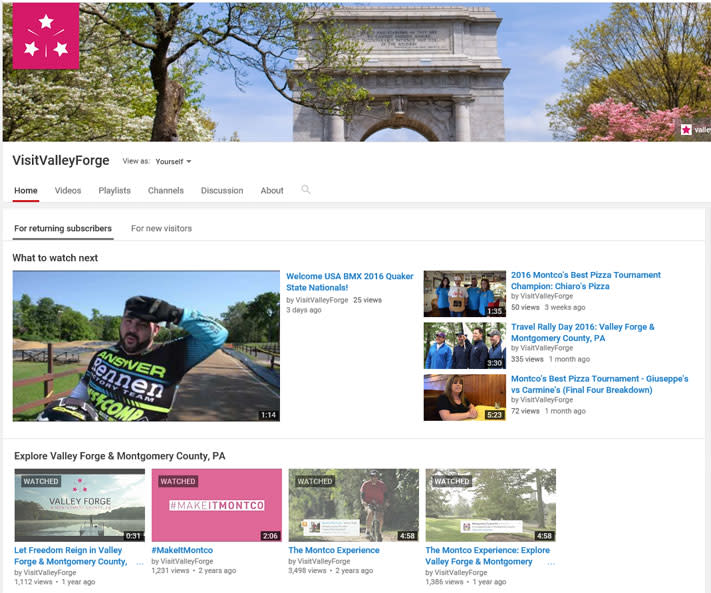Open The Montco Experience video title
Image resolution: width=711 pixels, height=593 pixels.
[x=334, y=550]
